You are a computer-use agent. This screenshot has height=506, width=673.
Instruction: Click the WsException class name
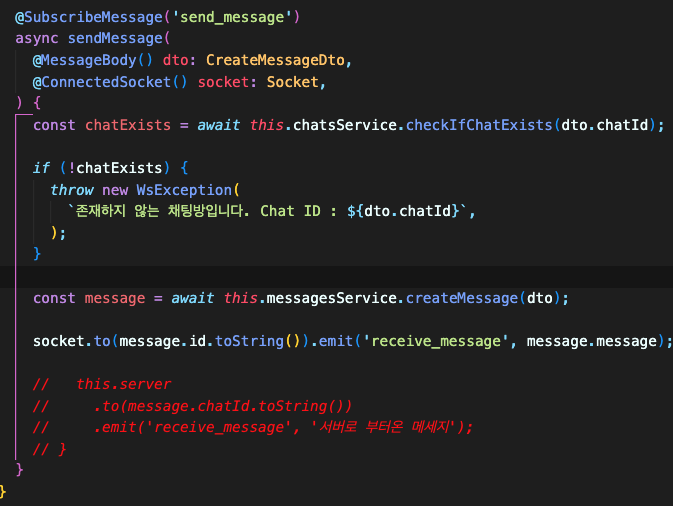tap(184, 190)
